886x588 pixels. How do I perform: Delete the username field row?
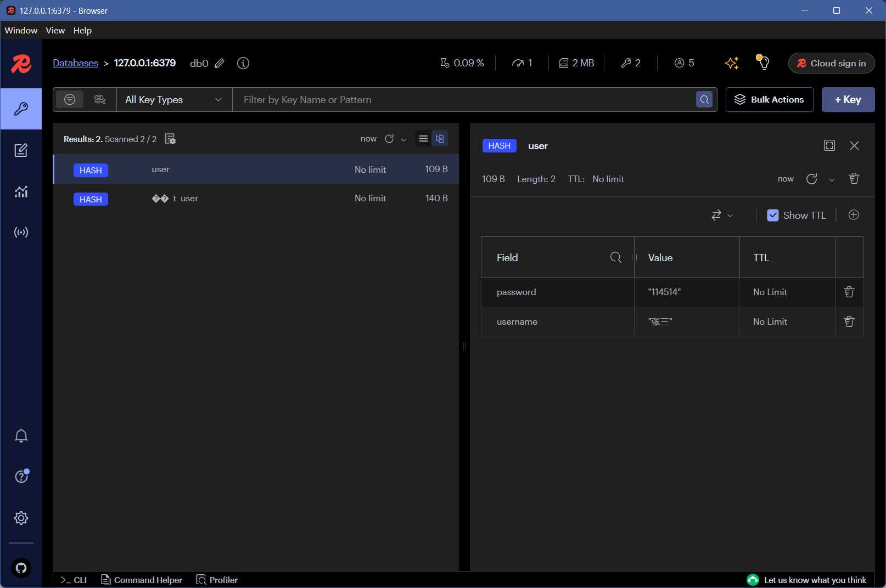click(849, 321)
